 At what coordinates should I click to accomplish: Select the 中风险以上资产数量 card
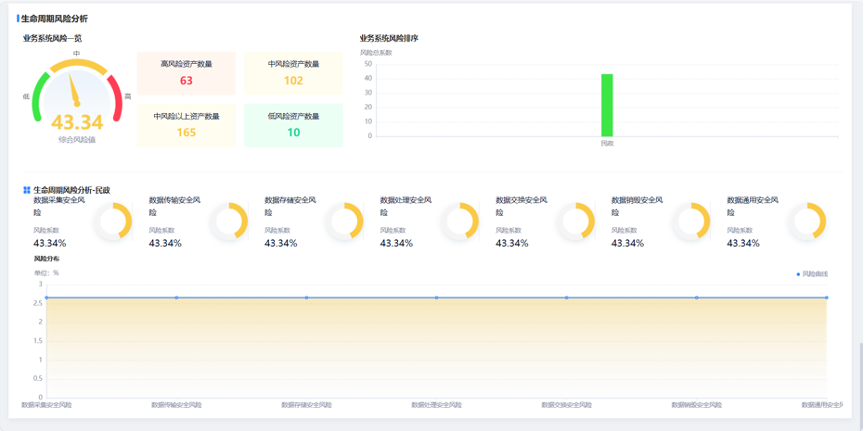186,125
